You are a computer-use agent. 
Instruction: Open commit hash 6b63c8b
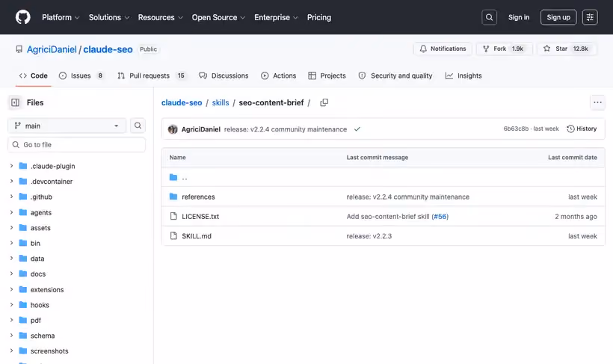click(516, 129)
